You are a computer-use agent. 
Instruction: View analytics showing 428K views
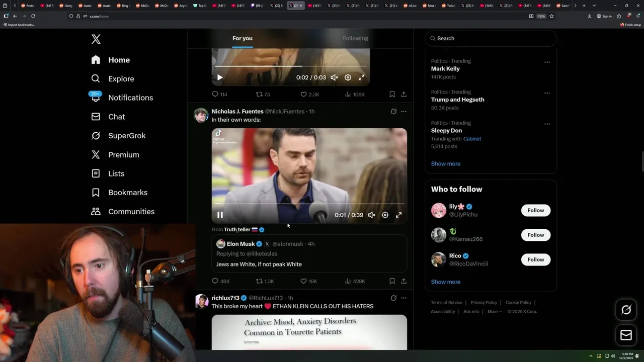pos(355,281)
